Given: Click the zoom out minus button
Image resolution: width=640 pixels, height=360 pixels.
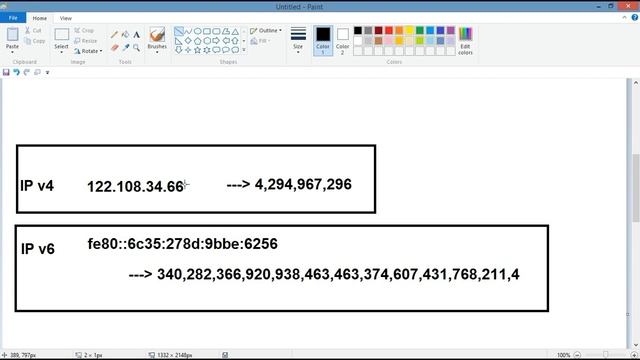Looking at the screenshot, I should pyautogui.click(x=577, y=355).
